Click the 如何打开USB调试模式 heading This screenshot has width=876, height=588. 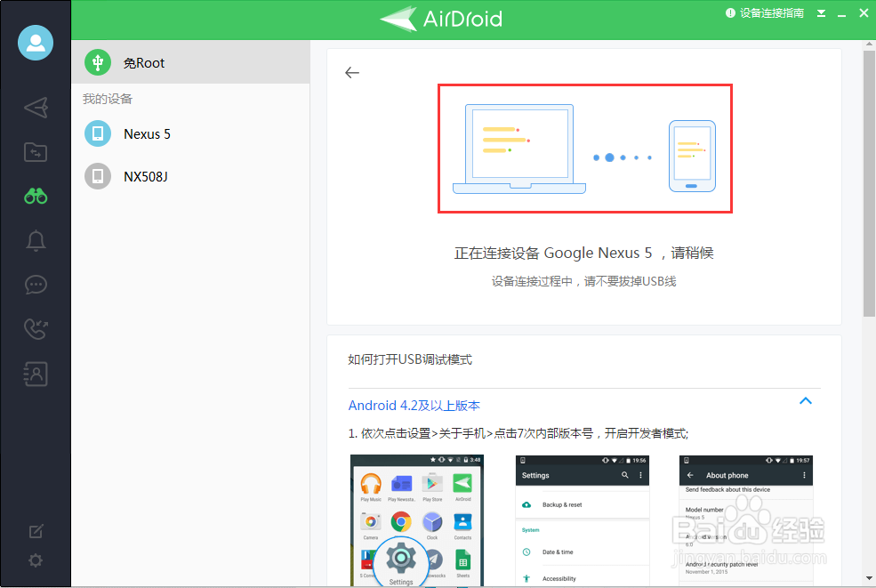[409, 359]
